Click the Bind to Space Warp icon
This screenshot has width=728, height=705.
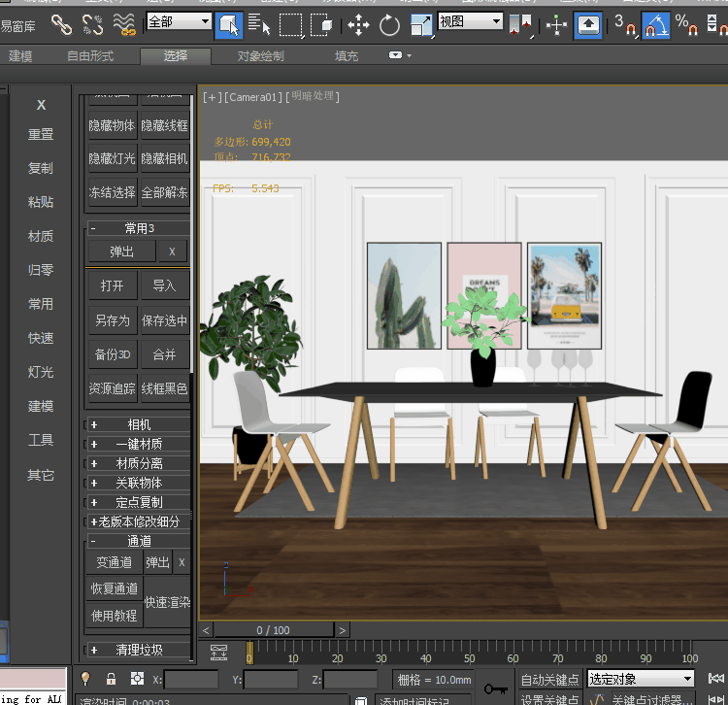click(124, 25)
